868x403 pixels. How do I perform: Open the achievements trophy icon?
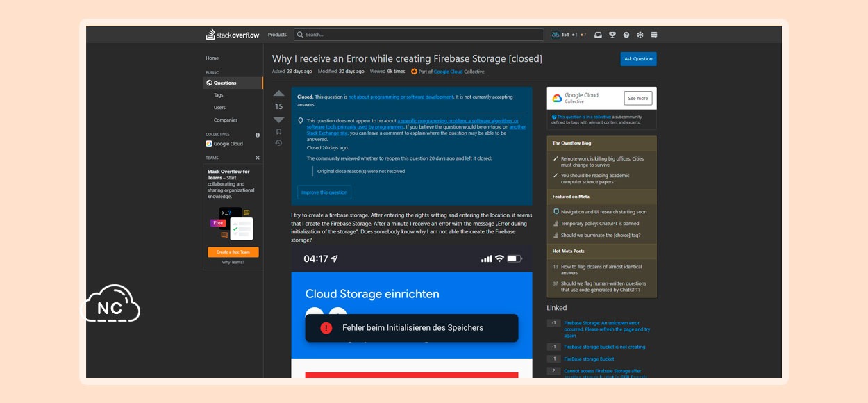[x=612, y=35]
